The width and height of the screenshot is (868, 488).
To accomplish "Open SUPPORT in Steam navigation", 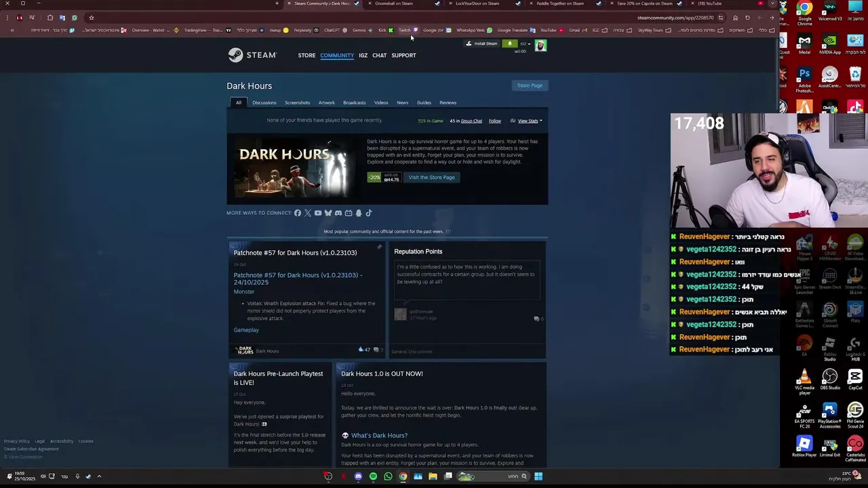I will 403,56.
